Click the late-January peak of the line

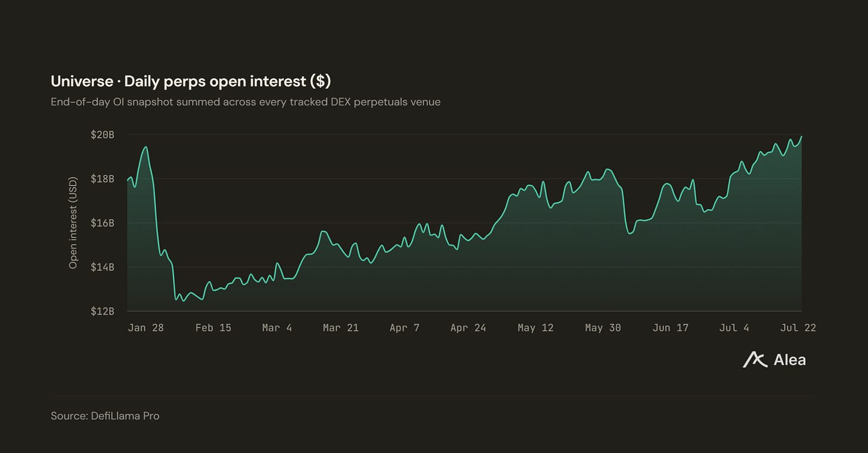pos(146,147)
